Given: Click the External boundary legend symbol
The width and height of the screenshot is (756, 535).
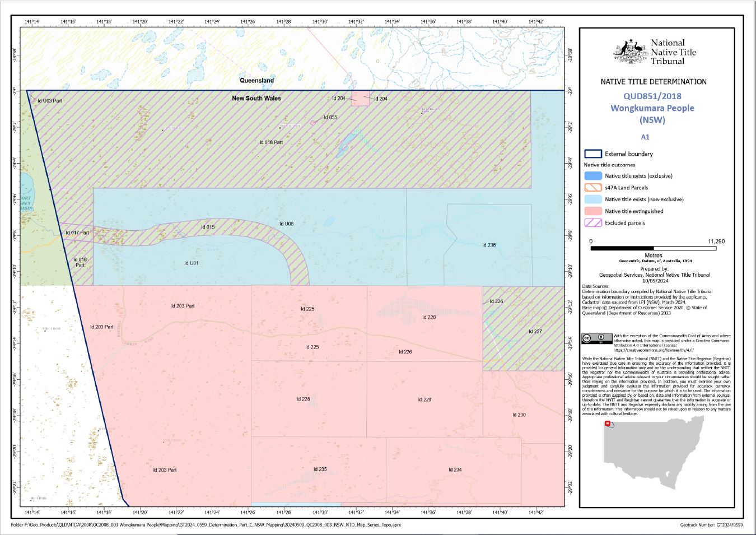Looking at the screenshot, I should pyautogui.click(x=592, y=154).
